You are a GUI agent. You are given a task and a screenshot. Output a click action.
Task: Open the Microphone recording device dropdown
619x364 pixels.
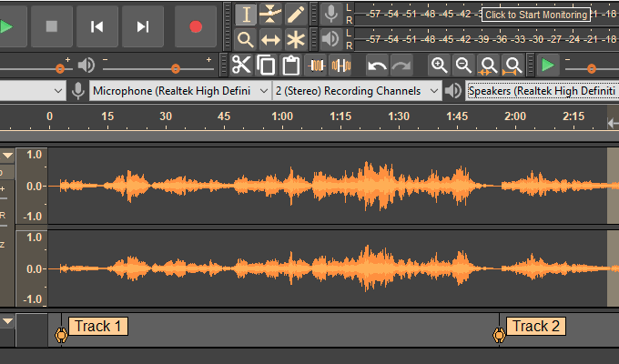pyautogui.click(x=172, y=91)
